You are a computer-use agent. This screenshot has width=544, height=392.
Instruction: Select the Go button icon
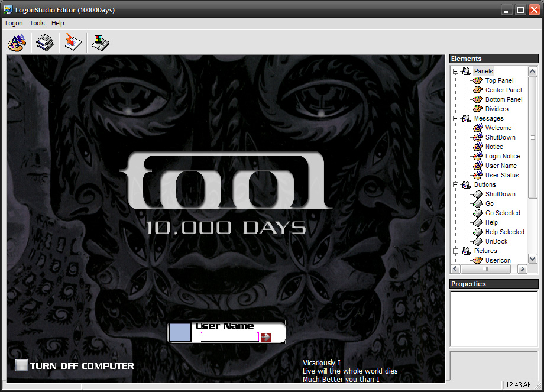478,203
